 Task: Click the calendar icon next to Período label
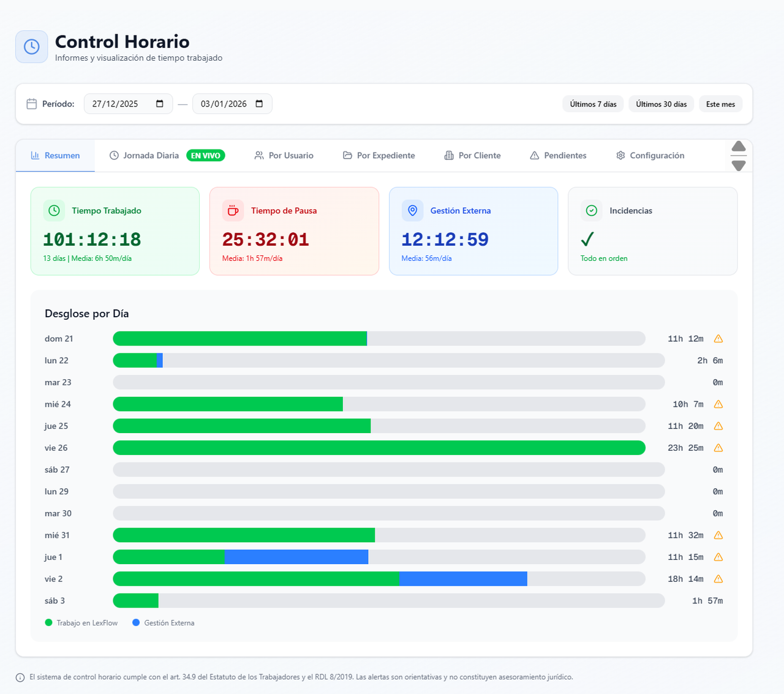pos(31,104)
